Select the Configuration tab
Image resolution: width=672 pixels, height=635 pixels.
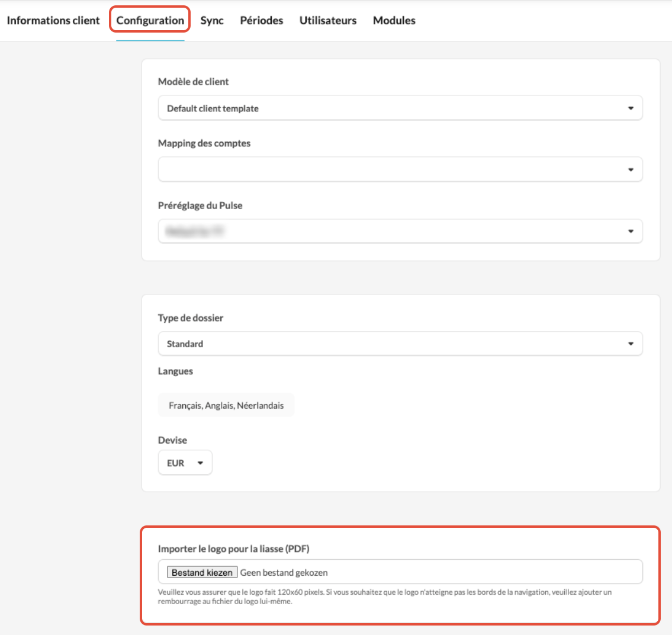pyautogui.click(x=150, y=21)
